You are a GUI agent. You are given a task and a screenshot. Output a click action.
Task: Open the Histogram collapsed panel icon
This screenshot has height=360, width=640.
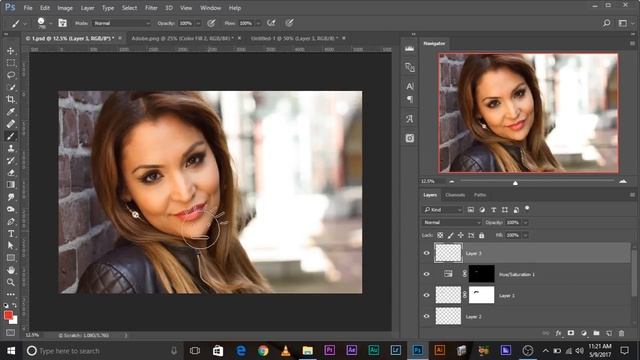coord(409,49)
